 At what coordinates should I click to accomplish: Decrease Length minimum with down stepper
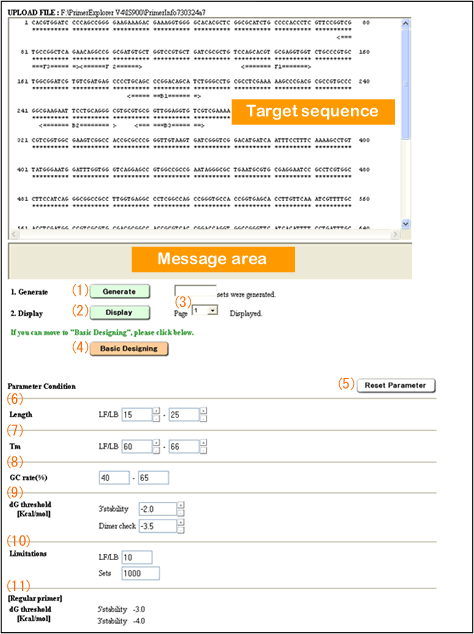(x=156, y=418)
